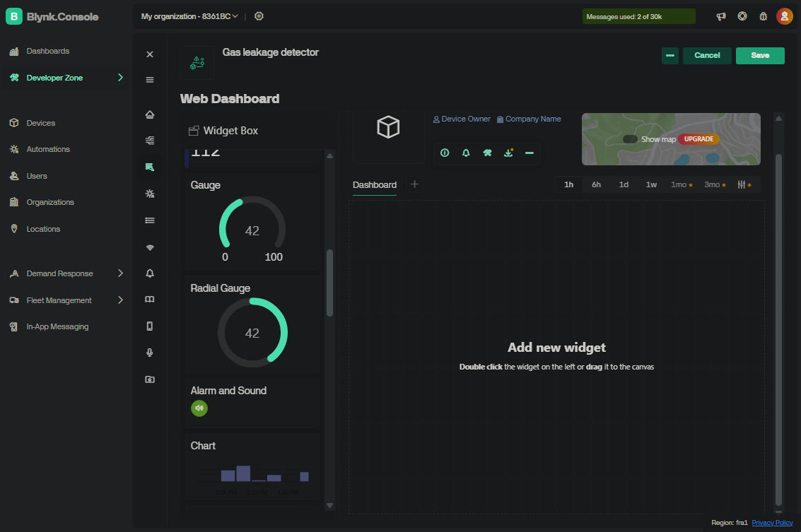The image size is (801, 532).
Task: Open the My organization dropdown
Action: tap(189, 16)
